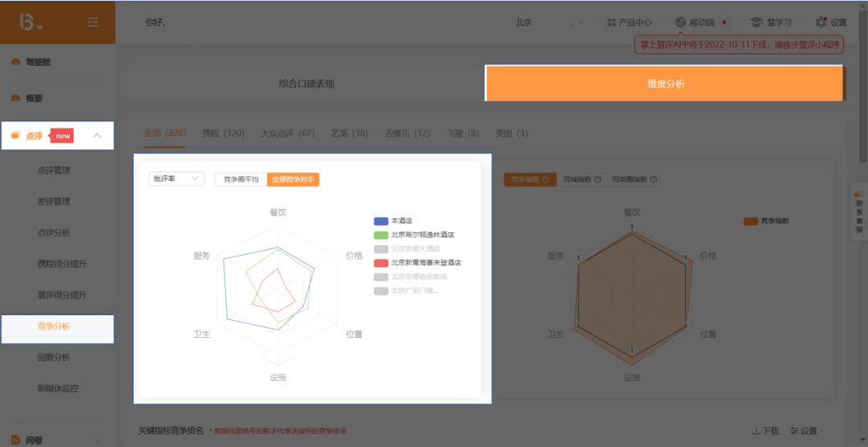Select 全部竞争对手 comparison mode
868x447 pixels.
[x=293, y=179]
